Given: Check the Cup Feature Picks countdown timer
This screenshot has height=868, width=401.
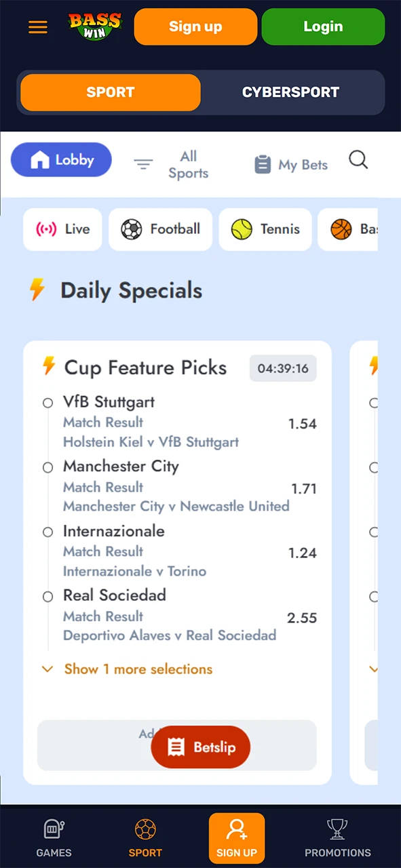Looking at the screenshot, I should pyautogui.click(x=282, y=368).
